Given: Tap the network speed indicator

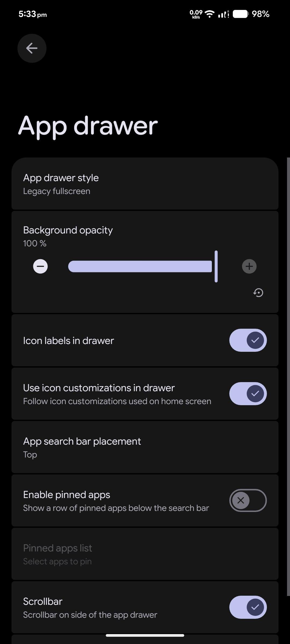Looking at the screenshot, I should click(x=196, y=14).
